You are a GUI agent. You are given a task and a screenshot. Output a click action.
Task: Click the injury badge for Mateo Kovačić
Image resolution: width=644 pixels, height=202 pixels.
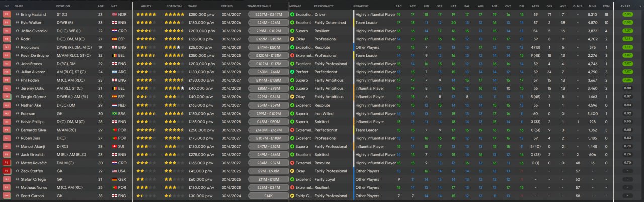(7, 163)
